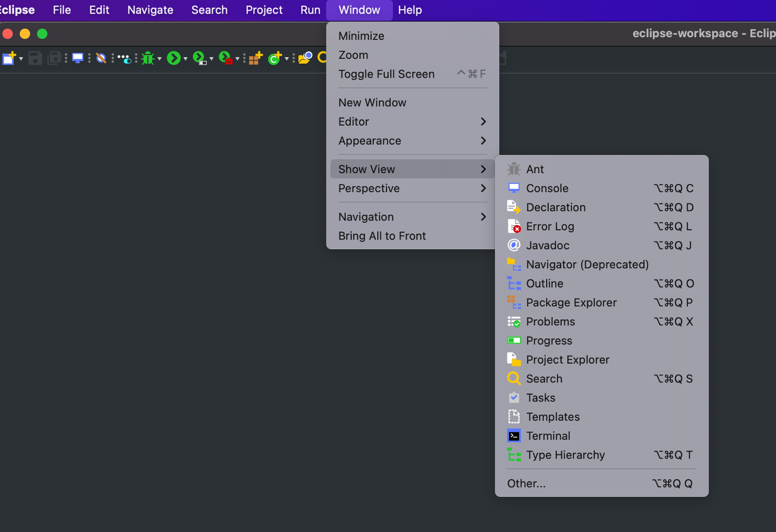
Task: Click the green Debug bug icon
Action: pos(148,58)
